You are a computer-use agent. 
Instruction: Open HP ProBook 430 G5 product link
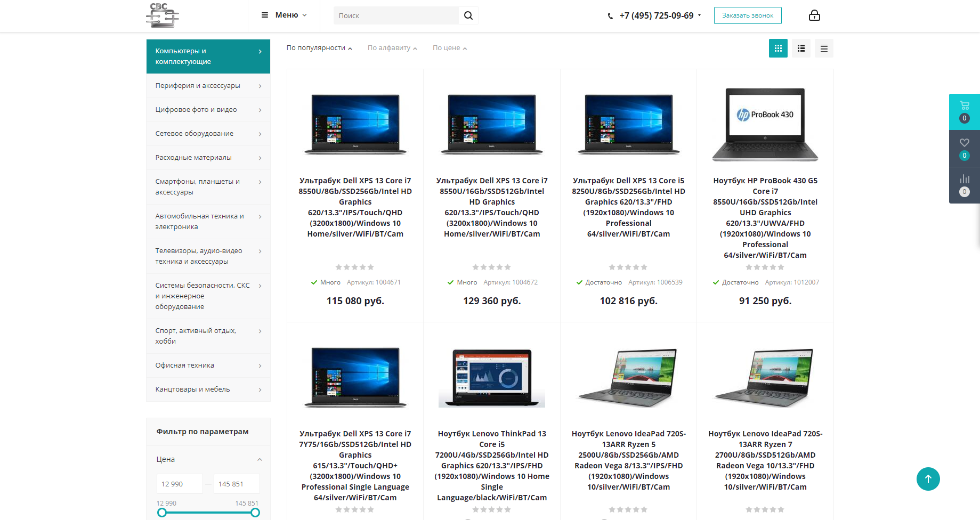765,218
